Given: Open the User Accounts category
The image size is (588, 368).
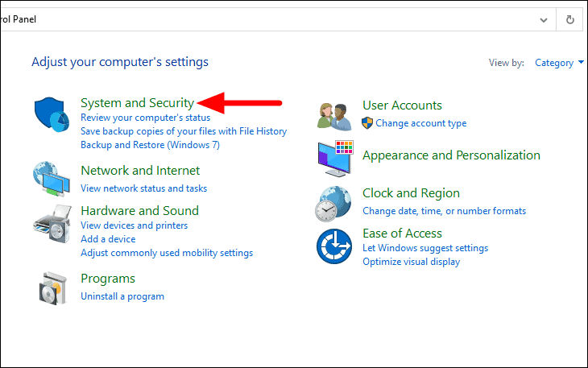Looking at the screenshot, I should pos(402,105).
